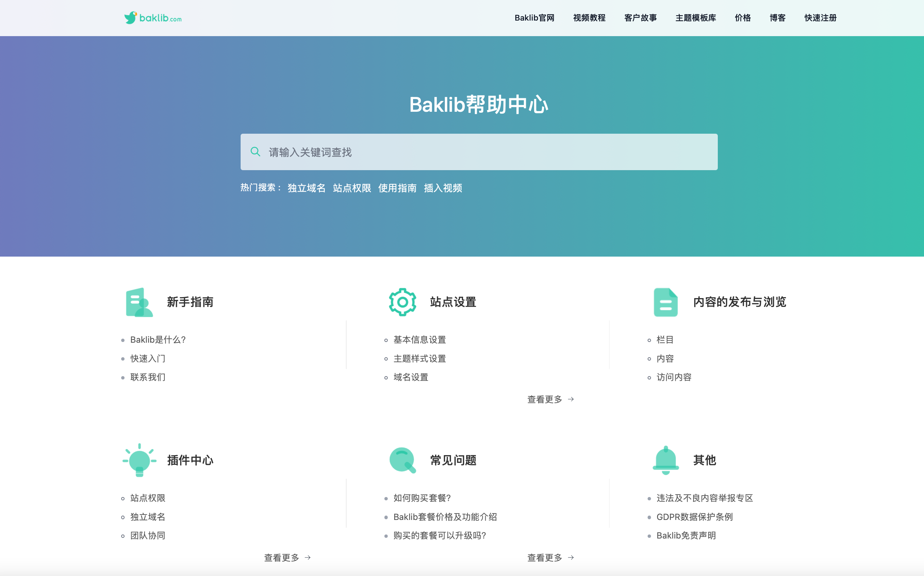The image size is (924, 576).
Task: Open Baklib免责声明 article
Action: 686,535
